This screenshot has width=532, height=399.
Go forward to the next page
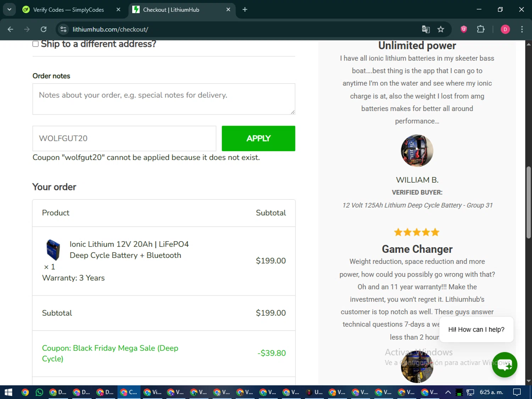pyautogui.click(x=27, y=29)
